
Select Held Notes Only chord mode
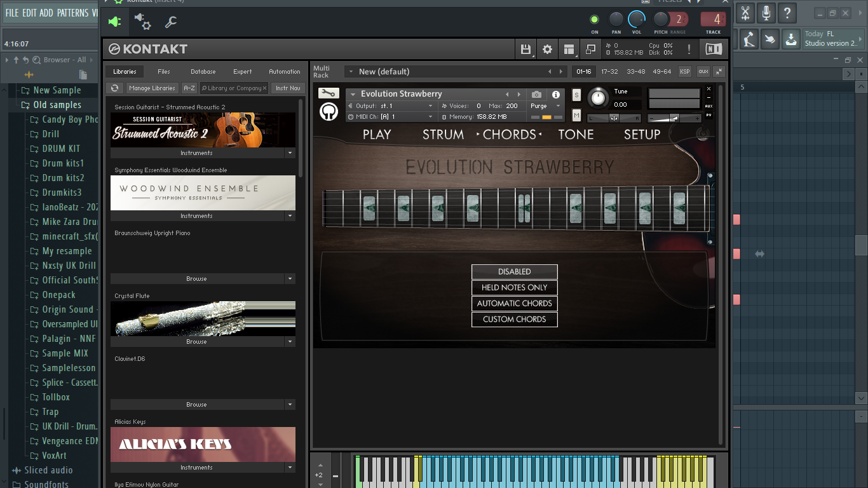coord(515,288)
